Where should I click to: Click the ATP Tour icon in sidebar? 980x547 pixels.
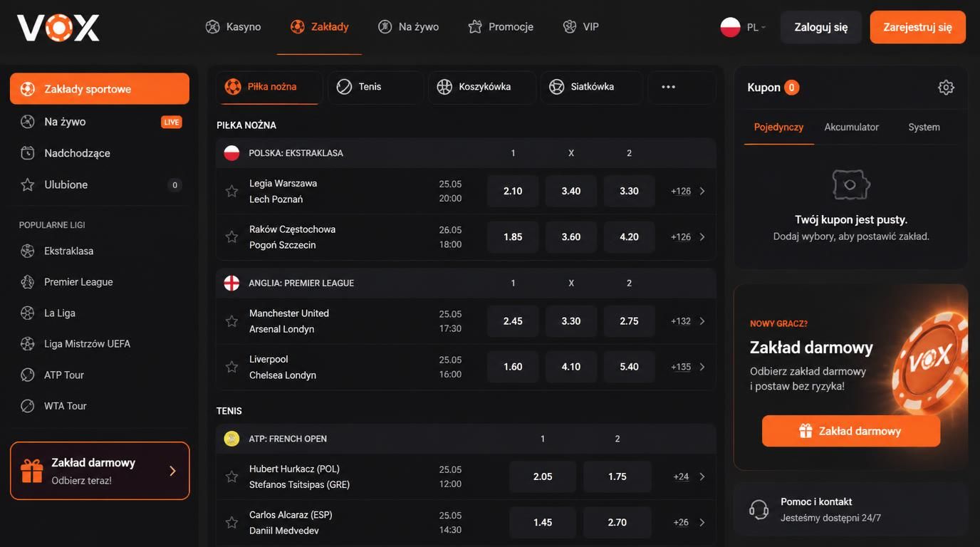point(28,375)
